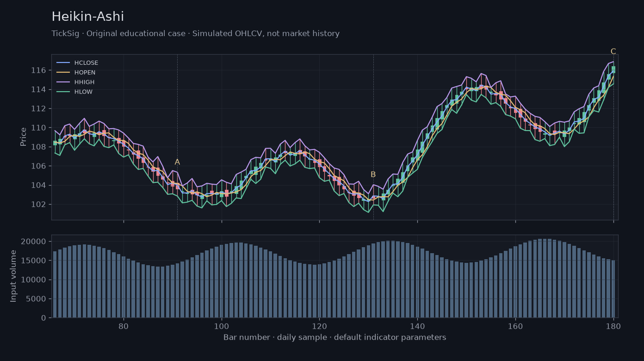Click bar number tick label 120

coord(319,325)
